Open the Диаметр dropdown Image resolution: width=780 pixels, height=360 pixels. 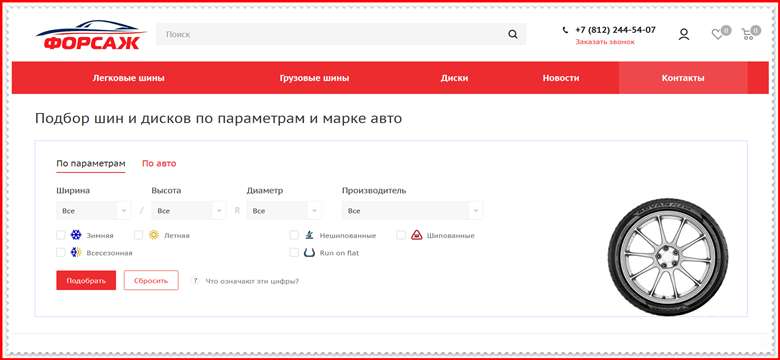[x=284, y=210]
